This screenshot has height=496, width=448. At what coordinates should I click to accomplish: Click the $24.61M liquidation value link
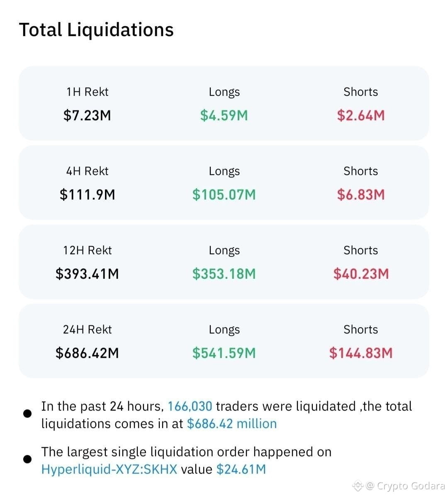pos(241,469)
